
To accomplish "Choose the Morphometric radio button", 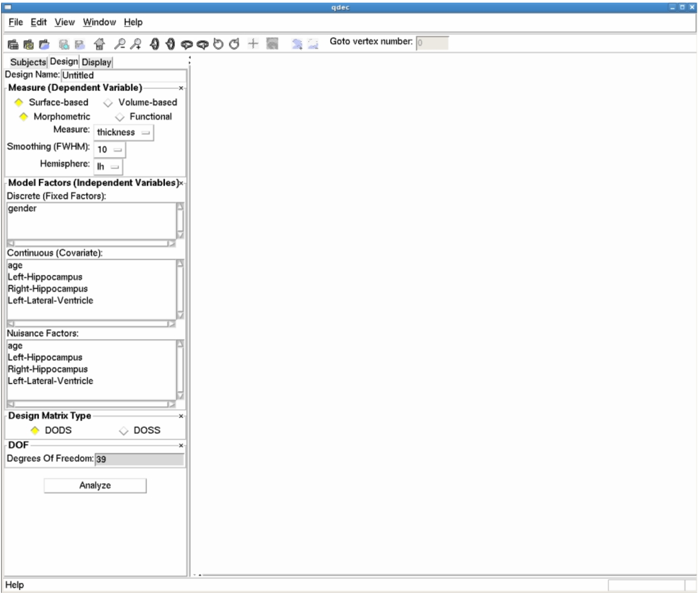I will coord(54,117).
